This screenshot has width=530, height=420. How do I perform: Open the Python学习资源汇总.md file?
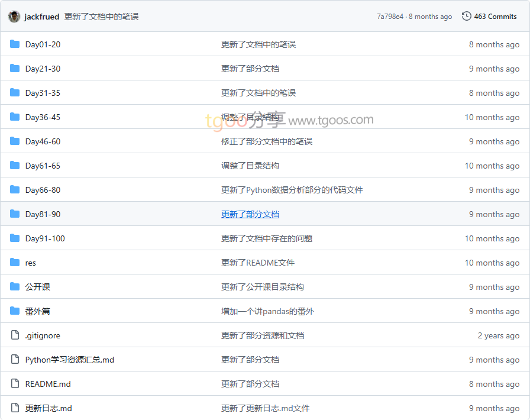click(x=69, y=360)
